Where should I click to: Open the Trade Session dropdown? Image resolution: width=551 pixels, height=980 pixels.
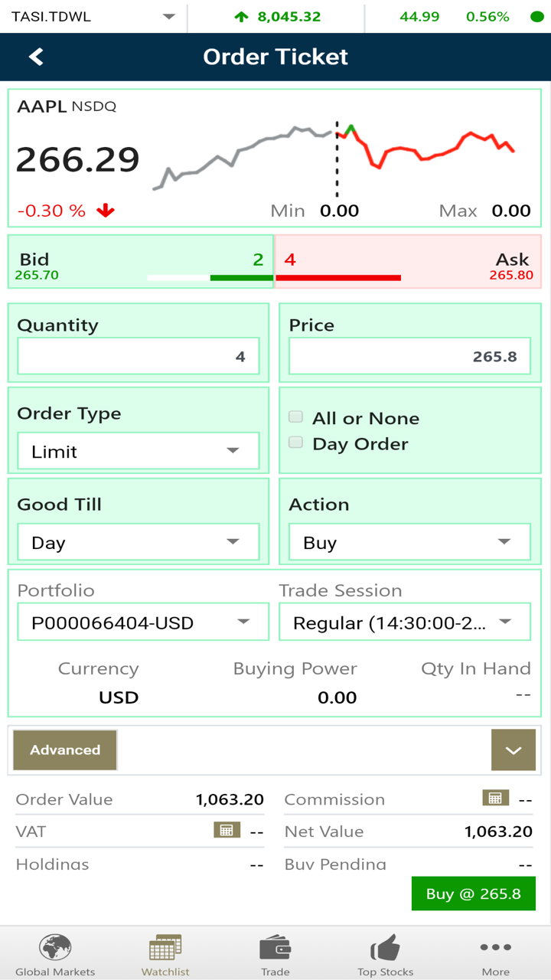point(404,622)
